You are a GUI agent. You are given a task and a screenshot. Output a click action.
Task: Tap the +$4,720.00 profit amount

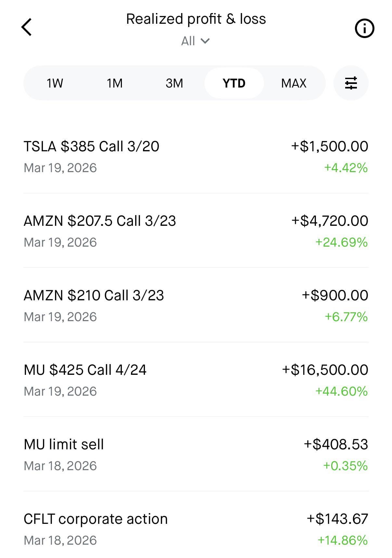point(330,221)
